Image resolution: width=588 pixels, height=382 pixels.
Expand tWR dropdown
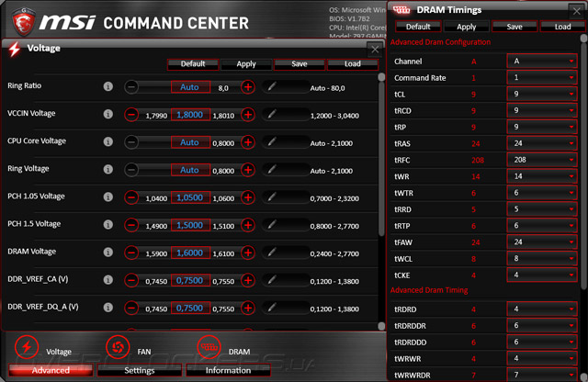tap(542, 176)
